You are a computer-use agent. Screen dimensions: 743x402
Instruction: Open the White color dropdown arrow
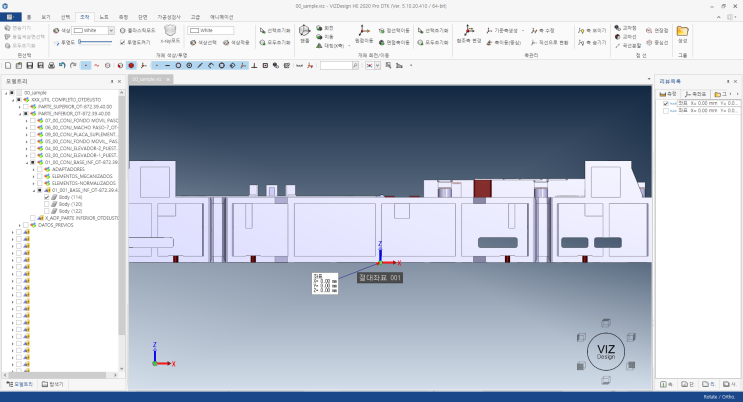tap(111, 30)
